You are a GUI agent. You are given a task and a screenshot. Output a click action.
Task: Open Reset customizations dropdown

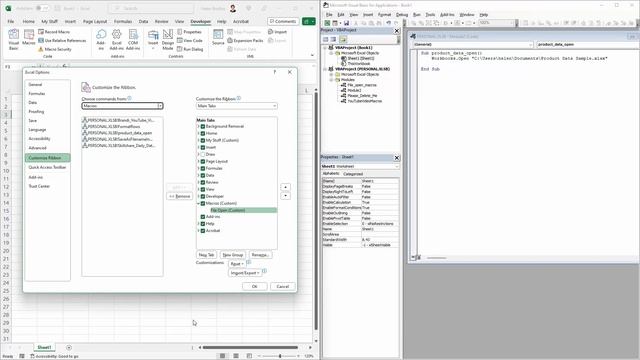tap(237, 264)
